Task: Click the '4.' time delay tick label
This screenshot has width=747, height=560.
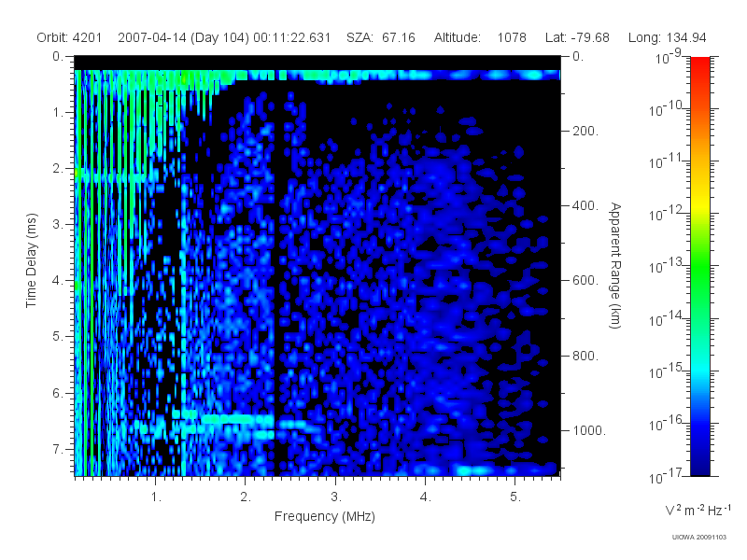Action: [x=58, y=281]
